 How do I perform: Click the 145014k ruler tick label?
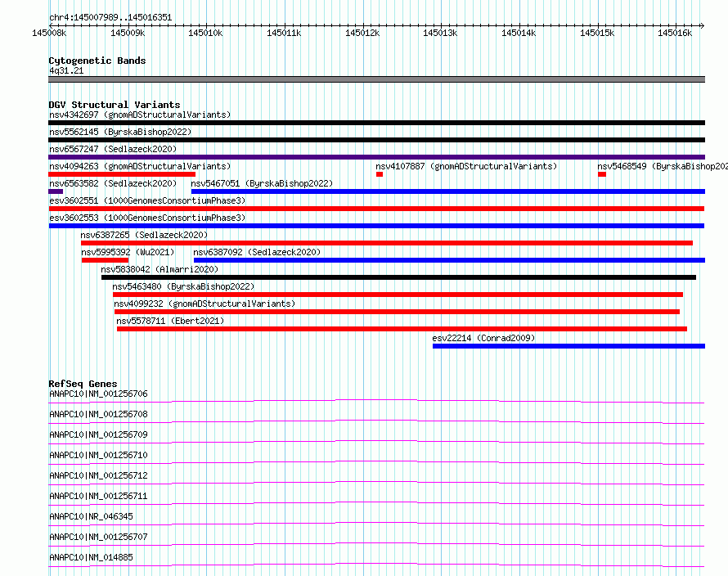(x=519, y=33)
